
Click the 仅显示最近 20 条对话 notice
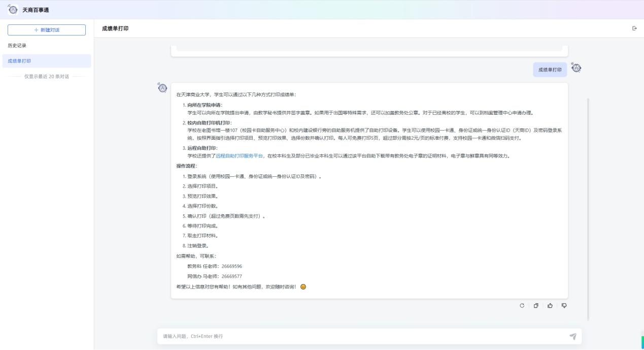click(x=47, y=77)
